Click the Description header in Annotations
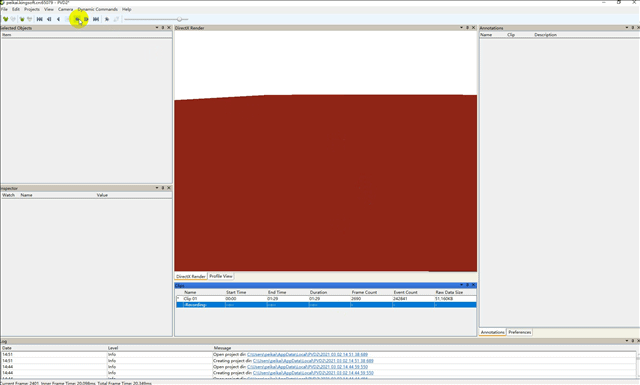This screenshot has width=640, height=385. pos(545,35)
